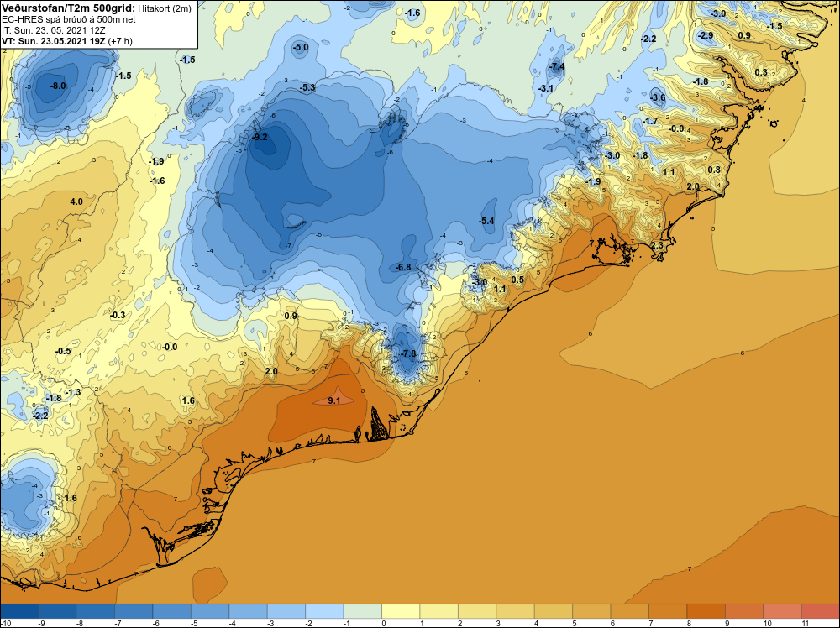Click the "-5.4" temperature label on the glacier

(486, 221)
